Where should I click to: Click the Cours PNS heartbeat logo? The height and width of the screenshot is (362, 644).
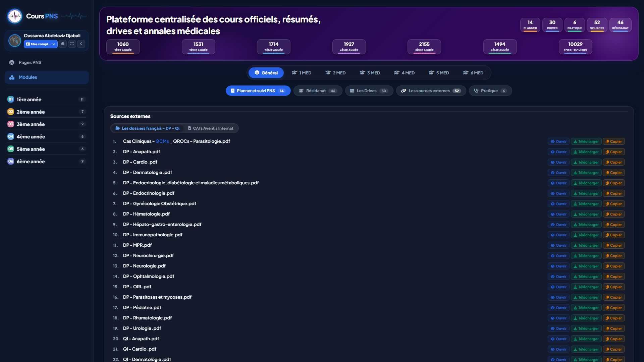click(x=15, y=16)
